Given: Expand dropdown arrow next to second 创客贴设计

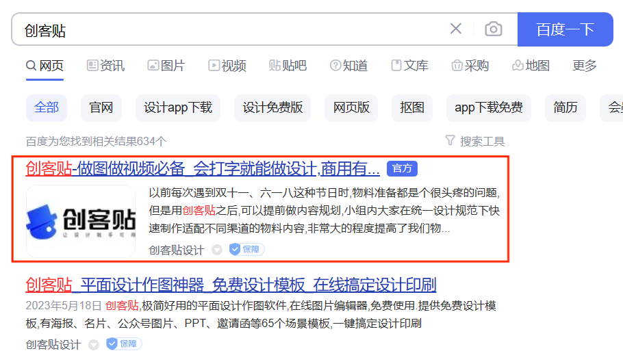Looking at the screenshot, I should tap(94, 345).
